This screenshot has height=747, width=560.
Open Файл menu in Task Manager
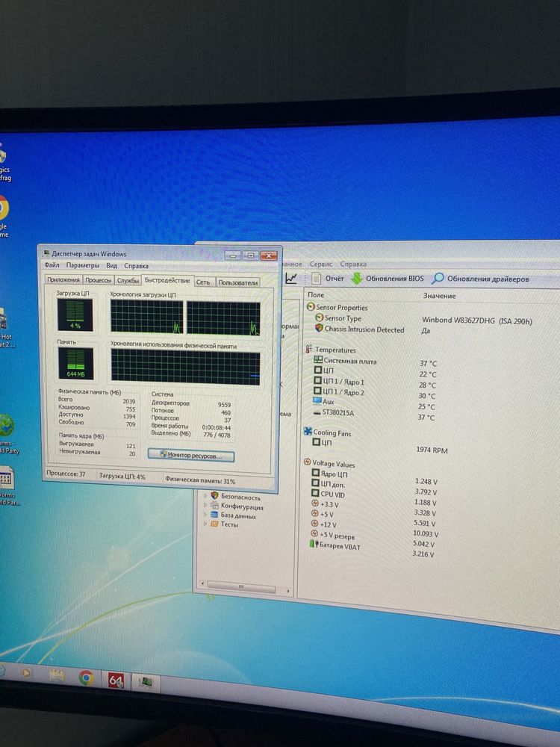52,265
